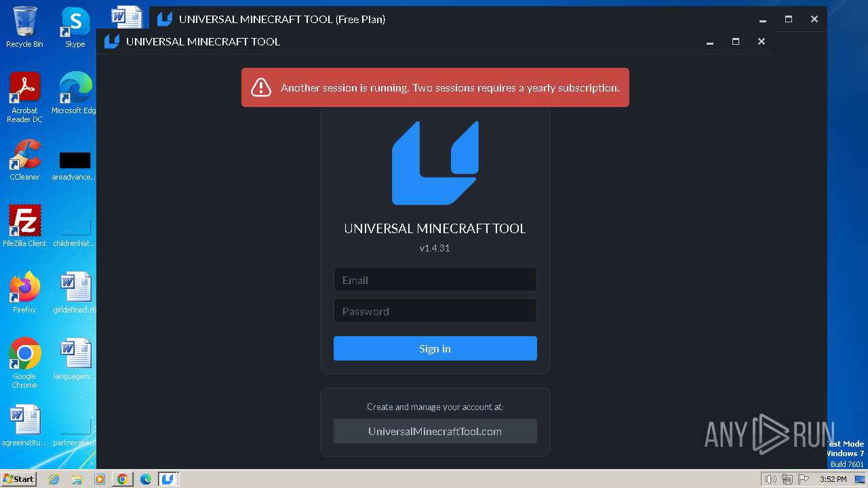The height and width of the screenshot is (488, 868).
Task: Click the UNIVERSAL MINECRAFT TOOL heading text
Action: tap(435, 228)
